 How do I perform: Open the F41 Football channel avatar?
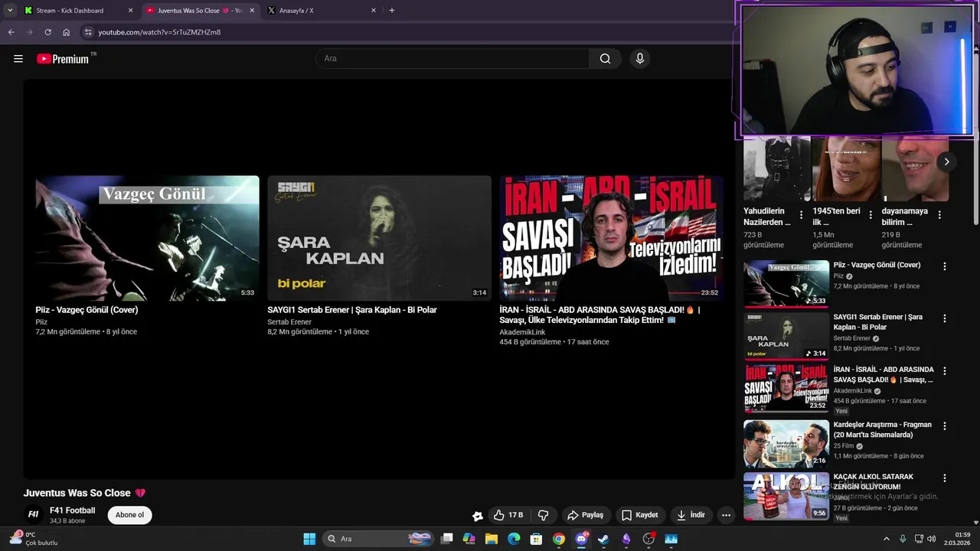33,514
